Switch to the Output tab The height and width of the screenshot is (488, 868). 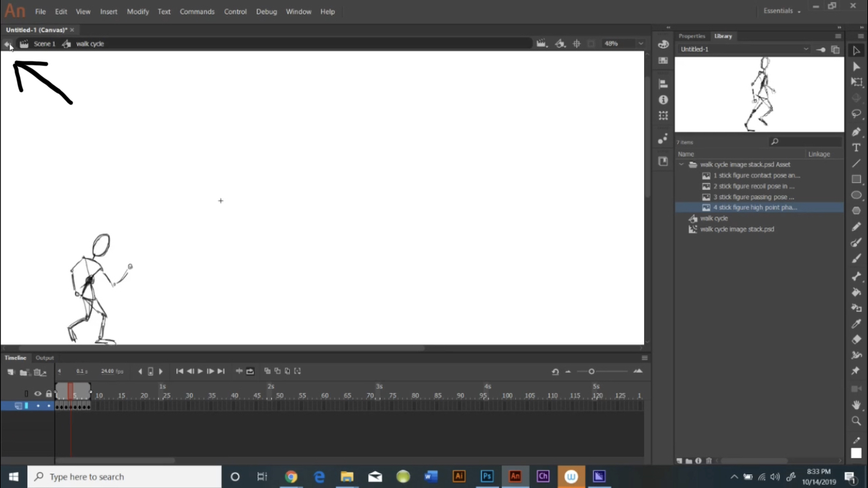[x=44, y=357]
